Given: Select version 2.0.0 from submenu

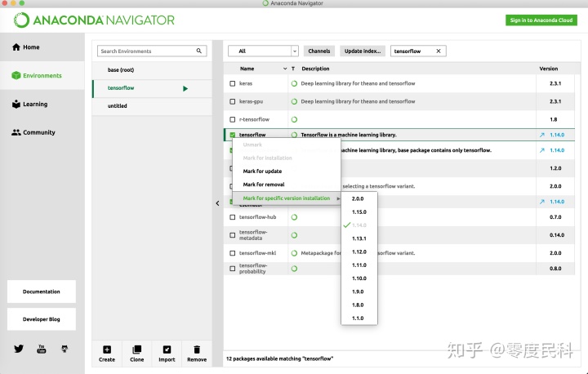Looking at the screenshot, I should (358, 198).
